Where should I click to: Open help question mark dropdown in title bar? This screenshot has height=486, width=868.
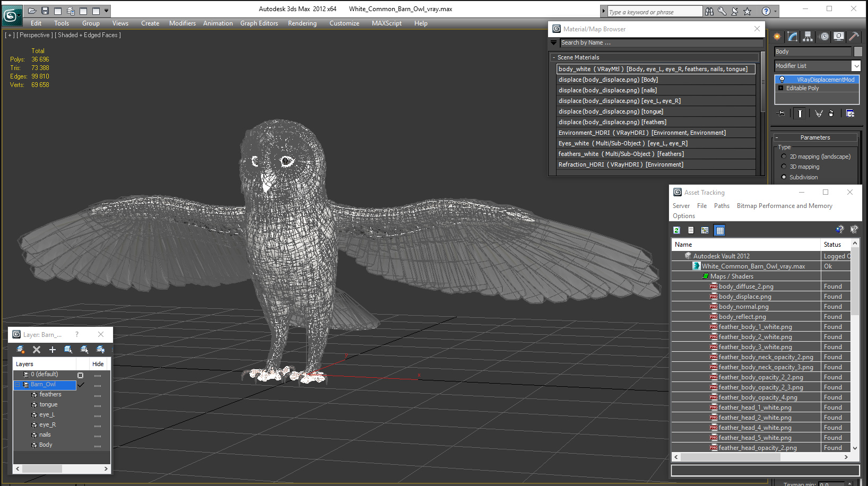click(x=775, y=11)
